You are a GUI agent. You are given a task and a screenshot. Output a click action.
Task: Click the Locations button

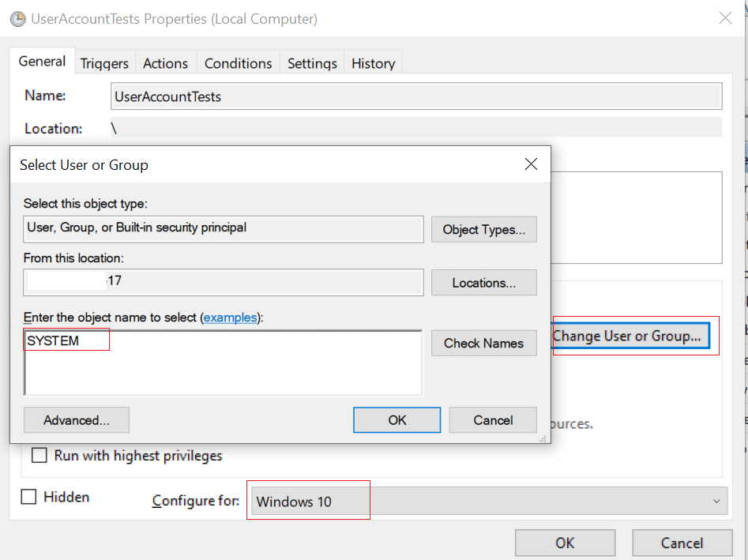tap(483, 283)
